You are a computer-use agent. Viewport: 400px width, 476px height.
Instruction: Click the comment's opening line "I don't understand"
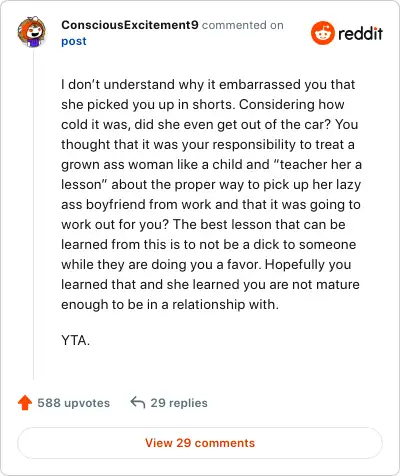(118, 84)
